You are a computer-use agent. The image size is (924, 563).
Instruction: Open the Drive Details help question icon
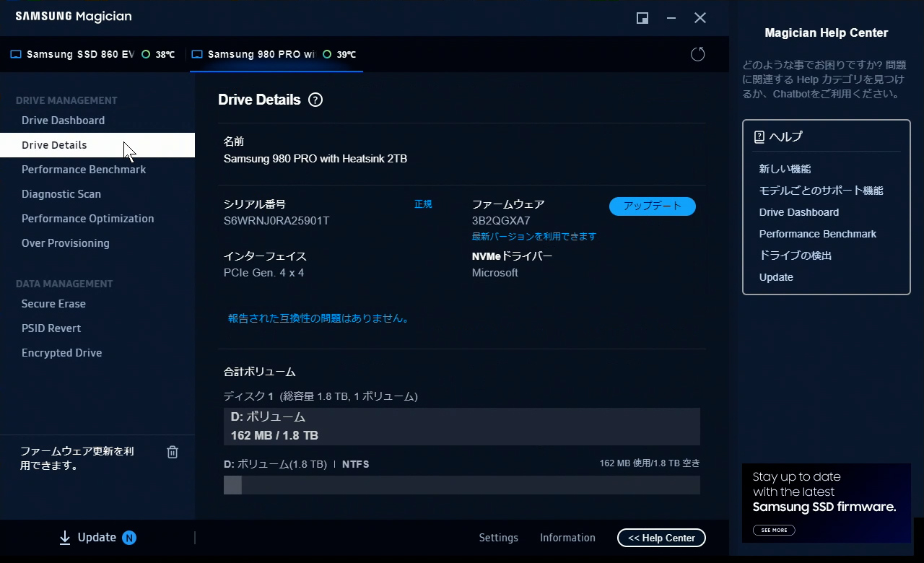pyautogui.click(x=315, y=100)
